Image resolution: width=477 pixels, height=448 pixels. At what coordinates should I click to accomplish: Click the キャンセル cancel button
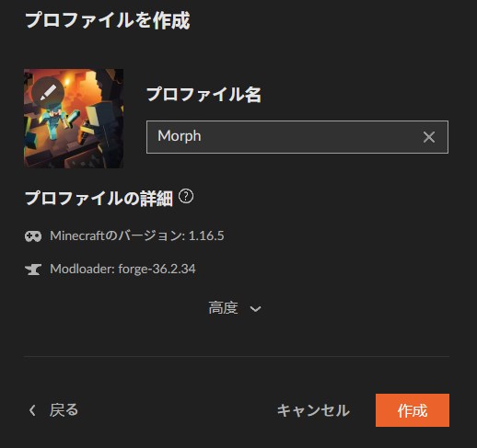[x=313, y=410]
